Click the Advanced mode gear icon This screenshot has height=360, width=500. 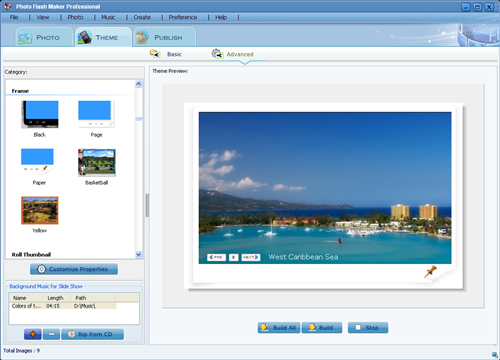217,54
